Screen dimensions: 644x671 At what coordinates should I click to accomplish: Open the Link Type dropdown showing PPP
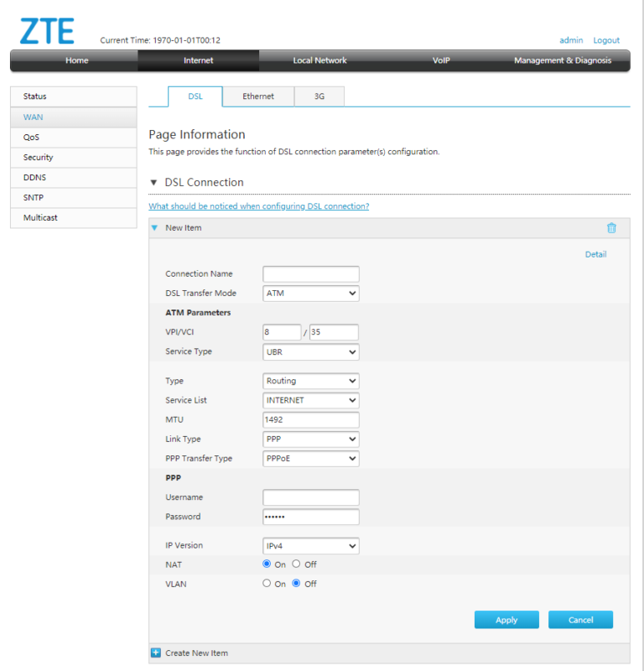coord(310,439)
